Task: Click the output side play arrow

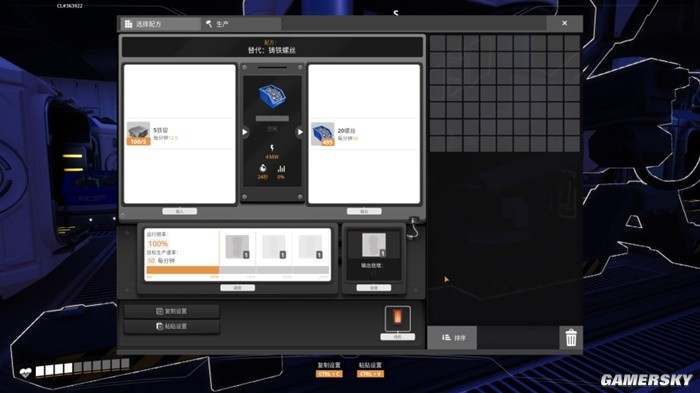Action: (x=300, y=132)
